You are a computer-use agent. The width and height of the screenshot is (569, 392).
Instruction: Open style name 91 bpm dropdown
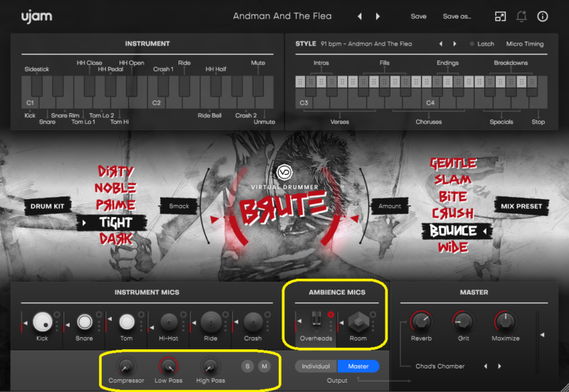tap(366, 44)
